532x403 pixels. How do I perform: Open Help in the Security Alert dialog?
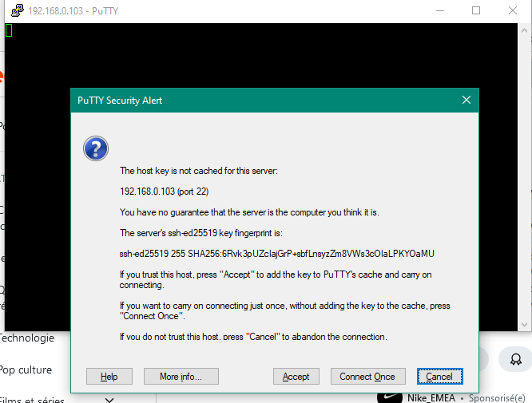coord(109,376)
